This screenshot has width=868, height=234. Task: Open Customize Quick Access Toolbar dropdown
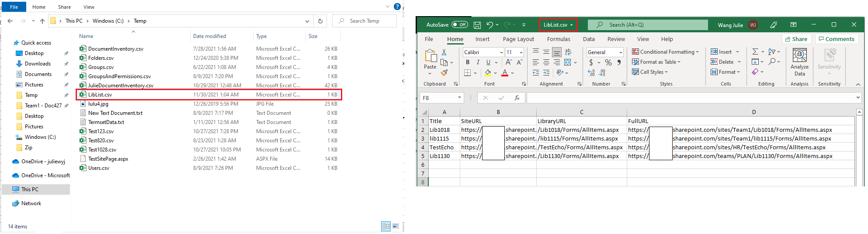coord(524,25)
